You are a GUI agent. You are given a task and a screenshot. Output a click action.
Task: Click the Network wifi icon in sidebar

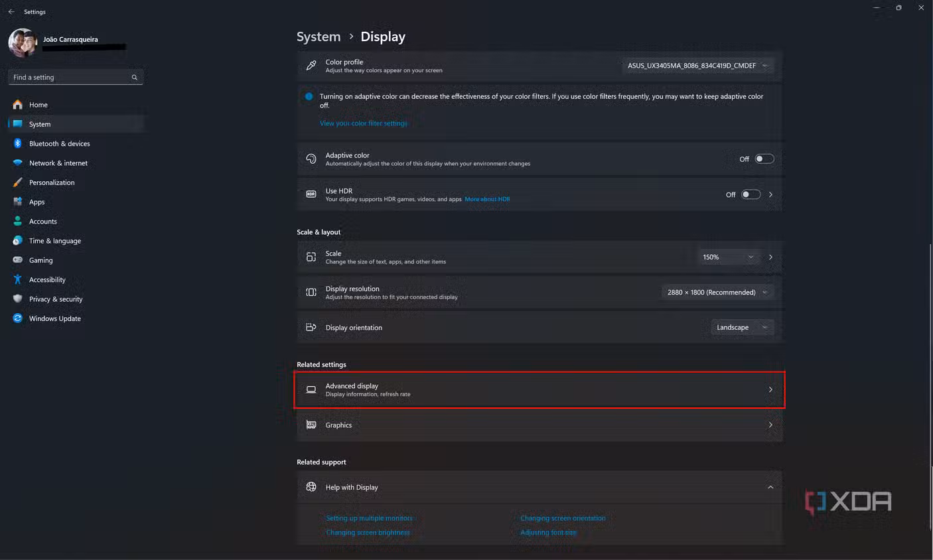click(18, 163)
